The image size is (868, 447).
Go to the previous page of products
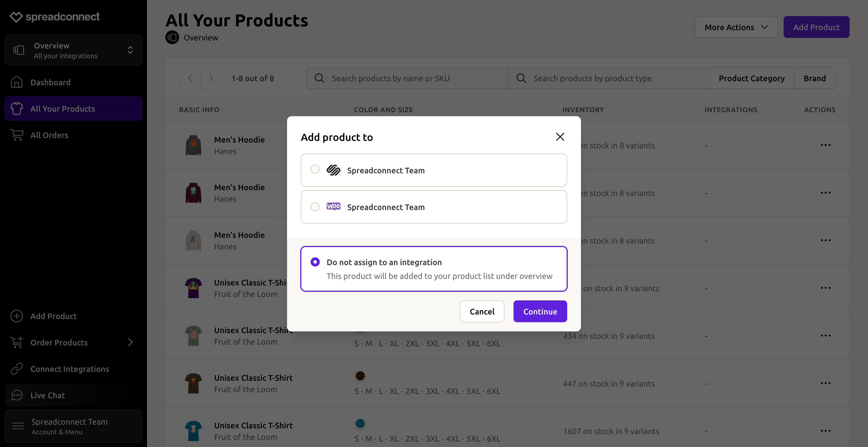pos(190,78)
